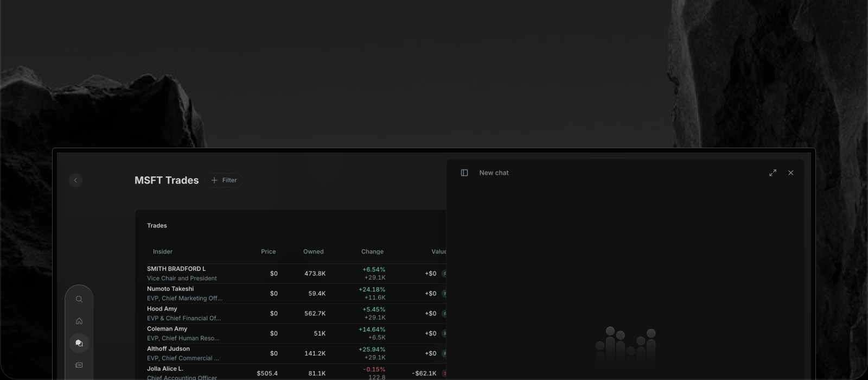
Task: Click the New chat title
Action: pyautogui.click(x=494, y=173)
